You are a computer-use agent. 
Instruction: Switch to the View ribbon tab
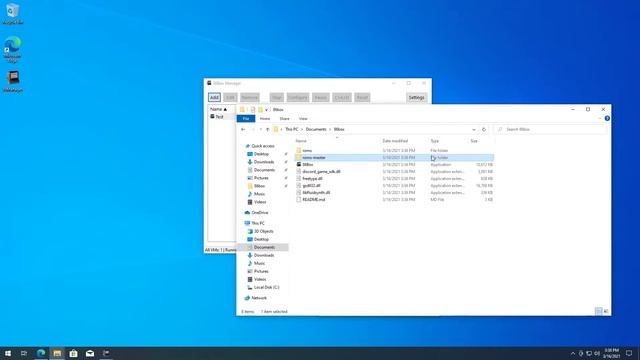tap(303, 118)
